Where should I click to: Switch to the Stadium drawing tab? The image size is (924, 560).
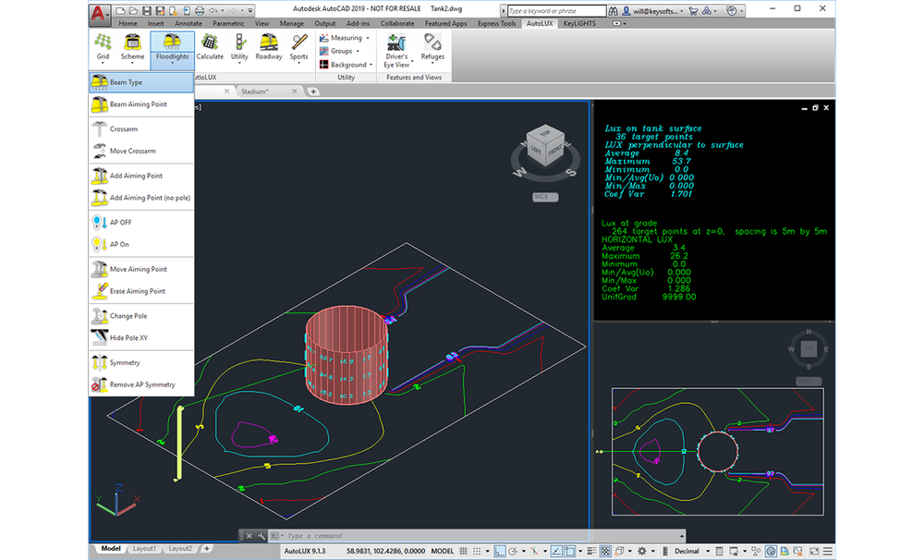(255, 92)
